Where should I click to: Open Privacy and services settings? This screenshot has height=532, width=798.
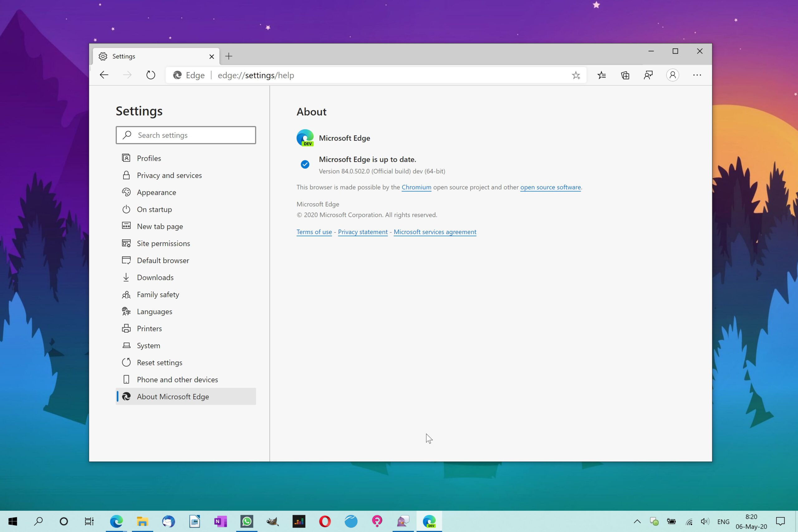(185, 175)
